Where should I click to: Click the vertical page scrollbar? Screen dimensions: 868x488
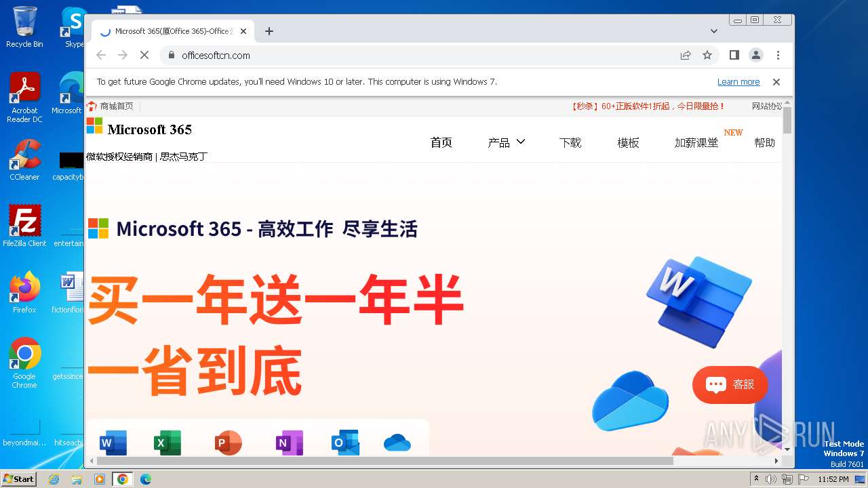click(787, 119)
